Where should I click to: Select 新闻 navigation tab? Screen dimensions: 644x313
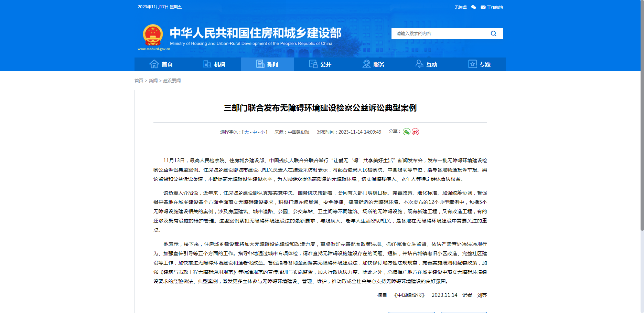pos(267,64)
